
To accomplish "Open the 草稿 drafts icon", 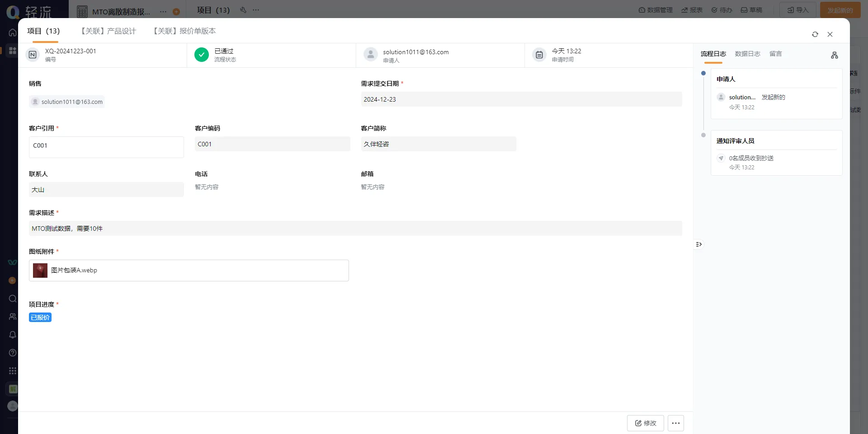I will (x=751, y=10).
